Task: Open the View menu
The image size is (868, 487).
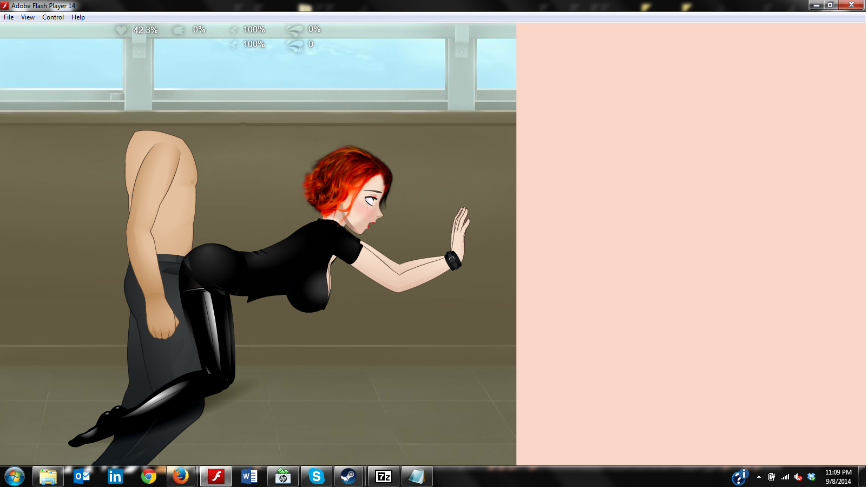Action: click(x=28, y=17)
